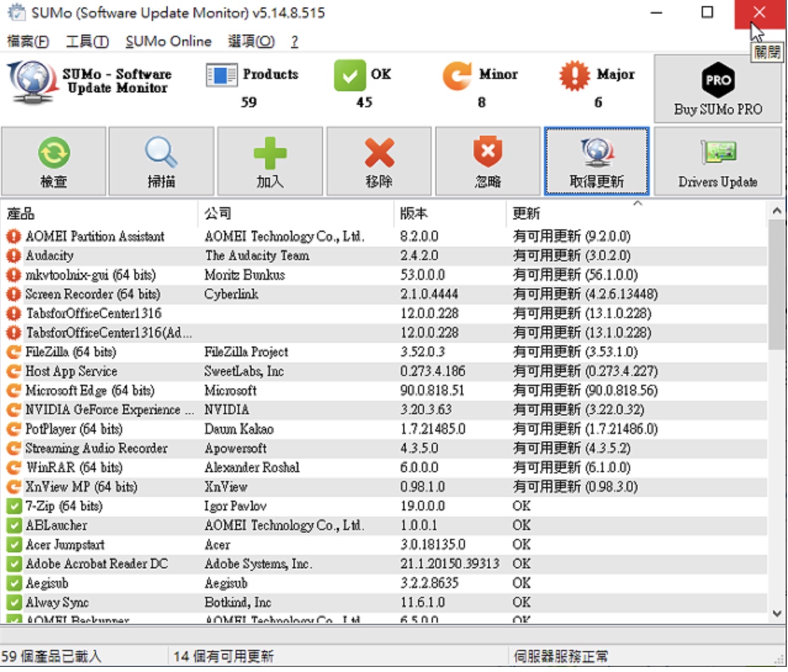Select the Adobe Acrobat Reader DC row
Image resolution: width=788 pixels, height=672 pixels.
(384, 564)
